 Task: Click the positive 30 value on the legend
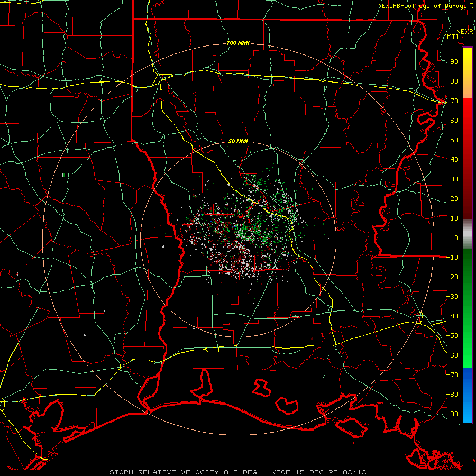point(454,179)
